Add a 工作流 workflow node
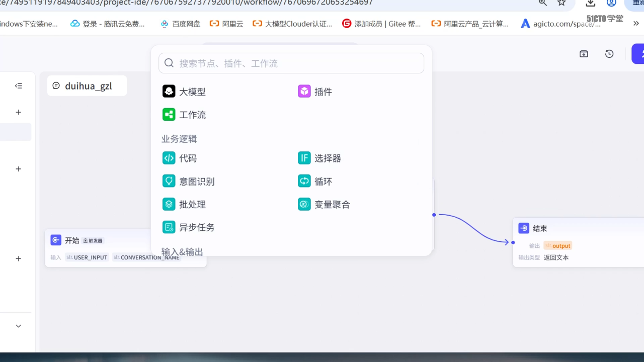Screen dimensions: 644x362 [184, 115]
